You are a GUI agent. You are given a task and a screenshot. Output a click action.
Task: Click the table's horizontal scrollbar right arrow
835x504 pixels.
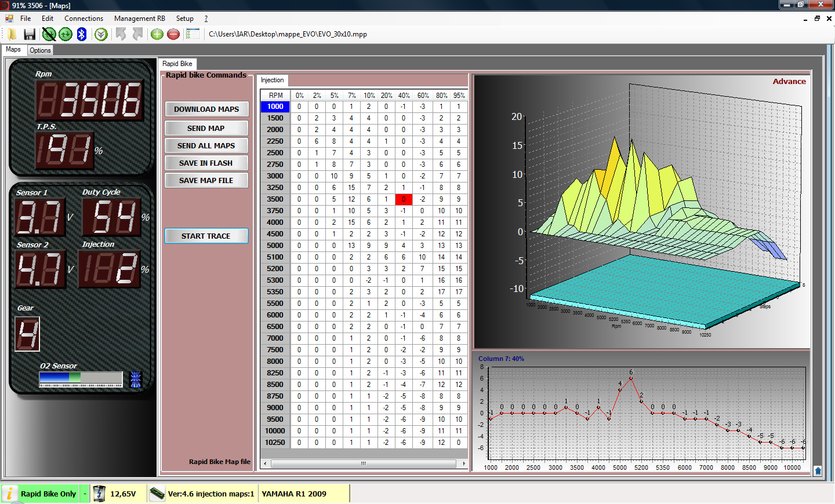464,463
